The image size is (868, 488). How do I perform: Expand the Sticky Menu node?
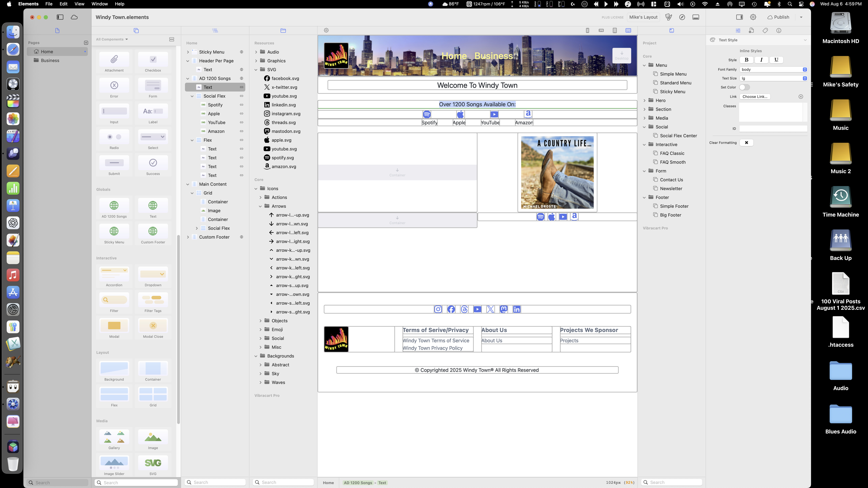[x=188, y=52]
